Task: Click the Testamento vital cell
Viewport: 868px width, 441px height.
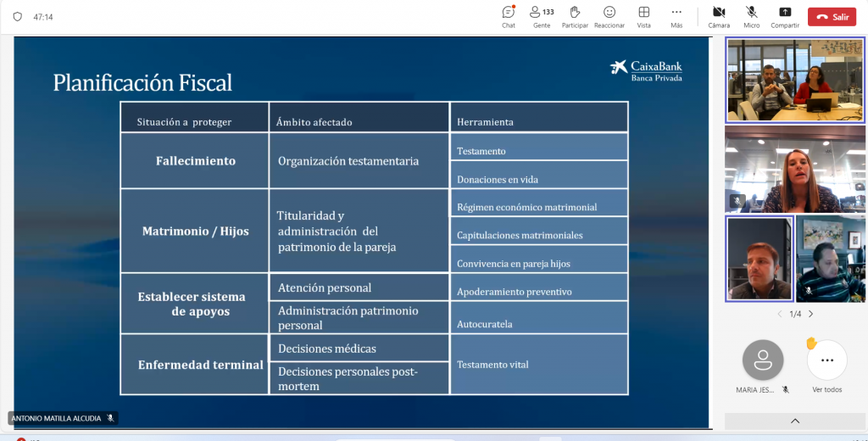Action: 539,365
